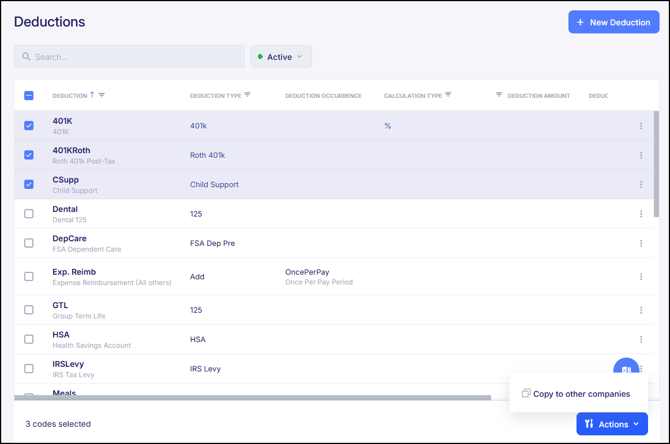The width and height of the screenshot is (670, 444).
Task: Check the DepCare row checkbox
Action: 29,243
